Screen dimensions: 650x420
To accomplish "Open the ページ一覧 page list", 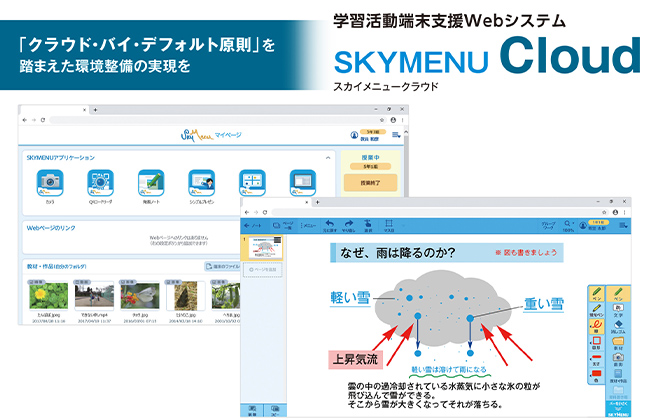I will click(283, 226).
